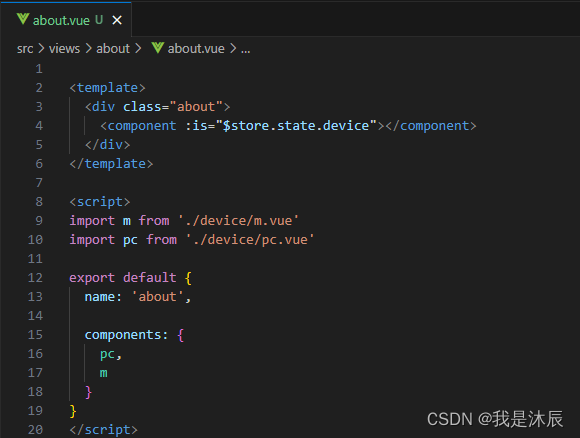Click line number 4 in the gutter

point(39,125)
